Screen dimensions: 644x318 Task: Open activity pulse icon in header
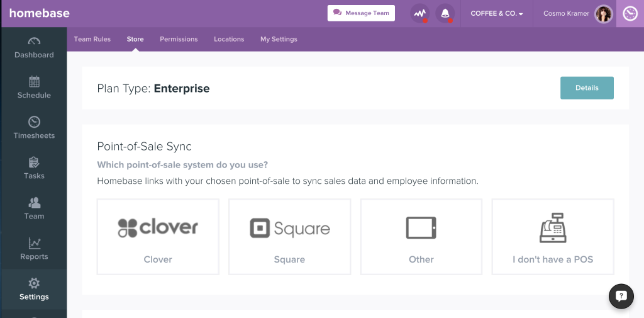[x=419, y=14]
